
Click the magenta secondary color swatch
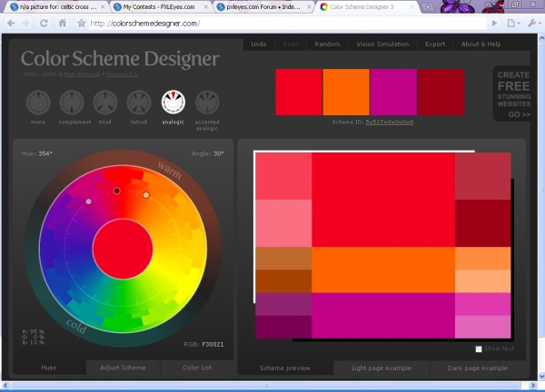click(x=393, y=92)
